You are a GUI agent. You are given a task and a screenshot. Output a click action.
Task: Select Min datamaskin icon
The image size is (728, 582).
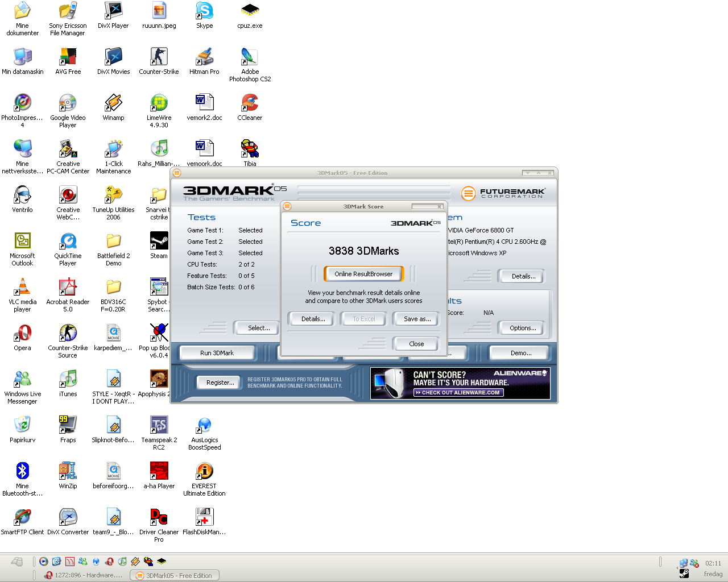[22, 61]
